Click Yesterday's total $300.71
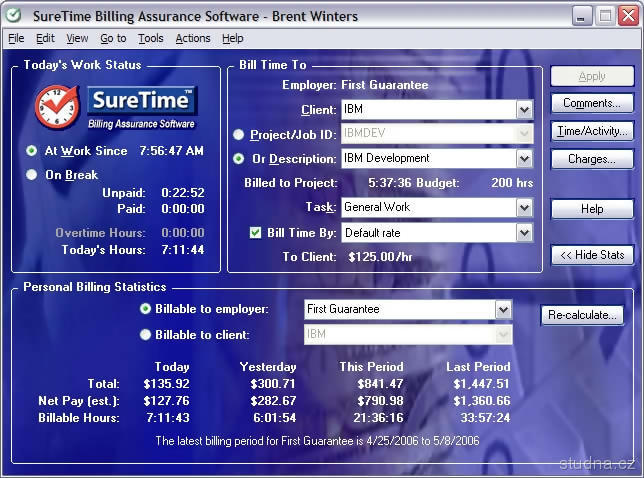Image resolution: width=644 pixels, height=478 pixels. pyautogui.click(x=273, y=384)
